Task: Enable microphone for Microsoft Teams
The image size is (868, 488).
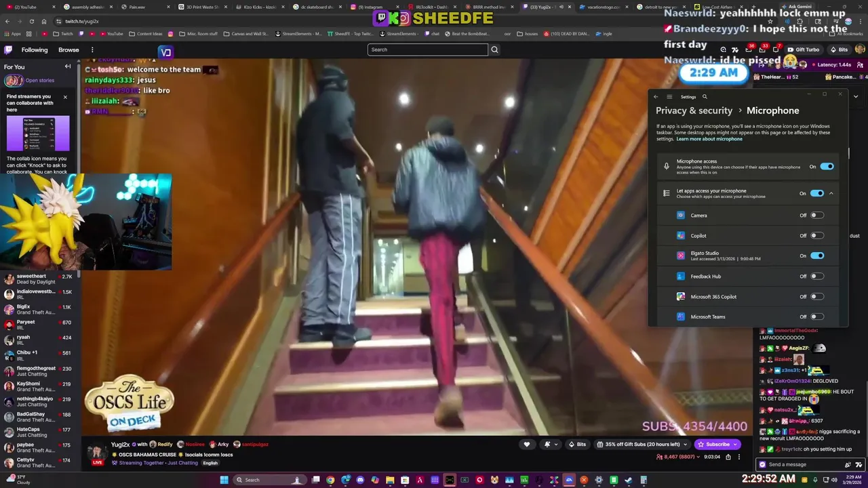Action: 817,317
